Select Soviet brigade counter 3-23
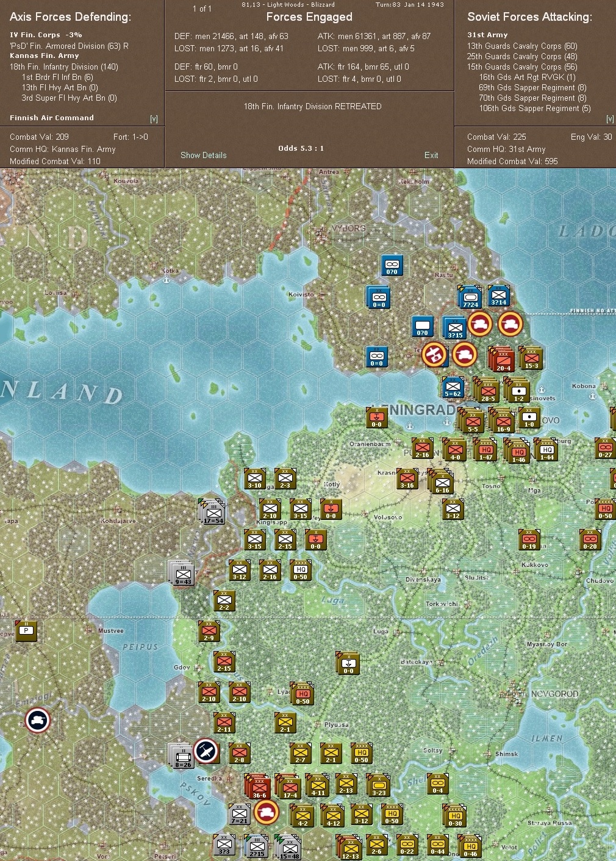Viewport: 616px width, 861px height. pyautogui.click(x=378, y=785)
